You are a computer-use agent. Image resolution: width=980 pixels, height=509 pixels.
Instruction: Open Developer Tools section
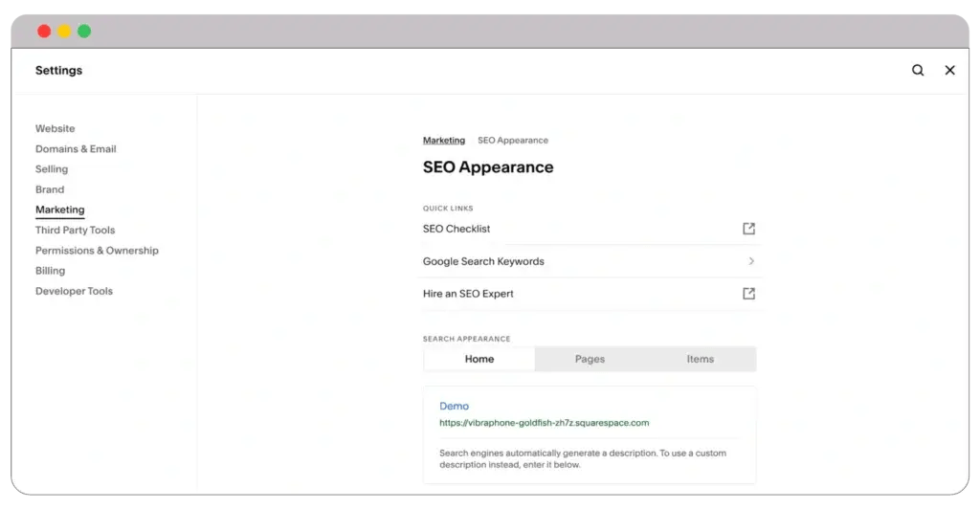(x=74, y=291)
